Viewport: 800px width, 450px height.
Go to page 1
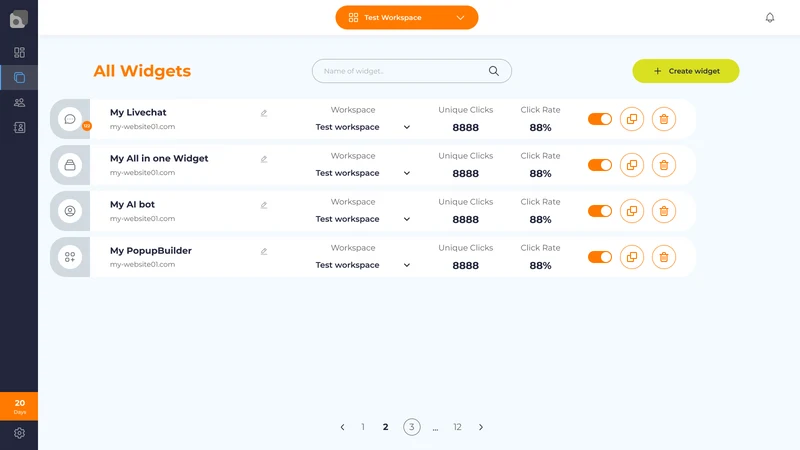pos(363,427)
